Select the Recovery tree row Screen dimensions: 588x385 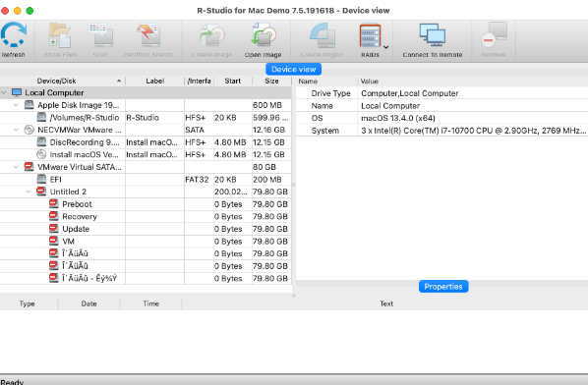tap(146, 216)
